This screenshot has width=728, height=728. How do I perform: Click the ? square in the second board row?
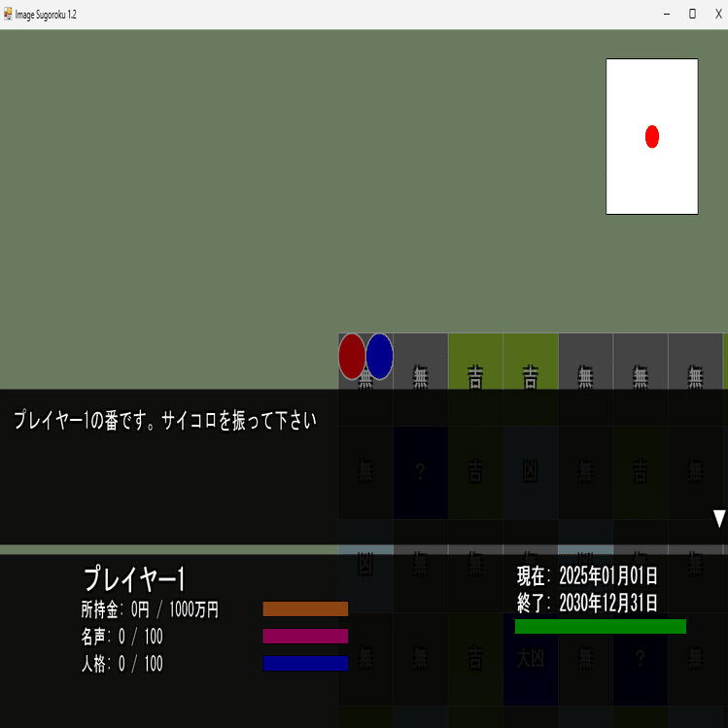click(x=420, y=472)
